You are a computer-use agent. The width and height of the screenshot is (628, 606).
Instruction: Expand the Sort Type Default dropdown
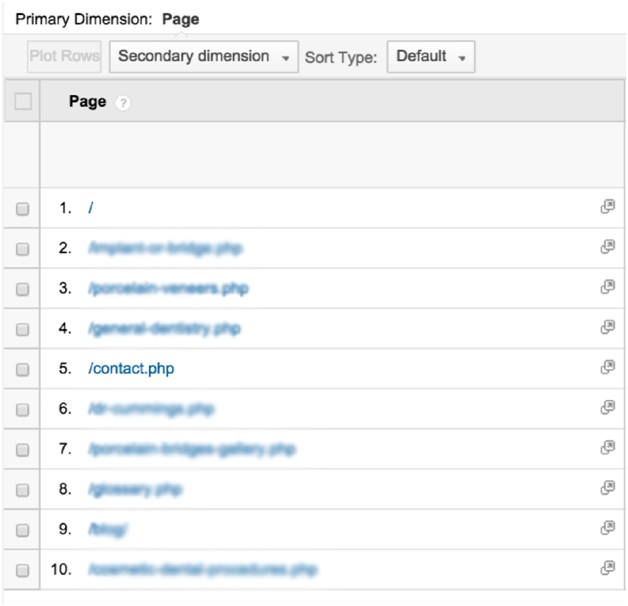[431, 57]
